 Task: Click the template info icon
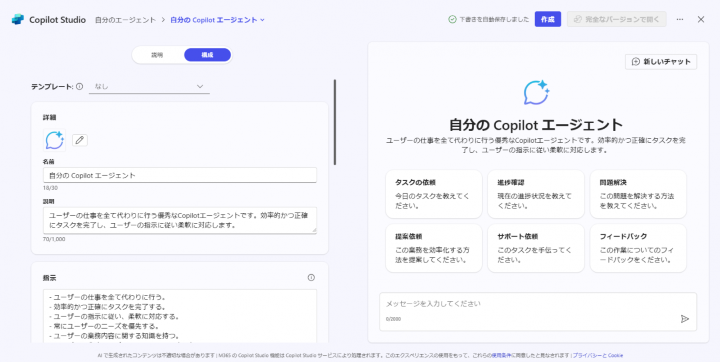(79, 86)
